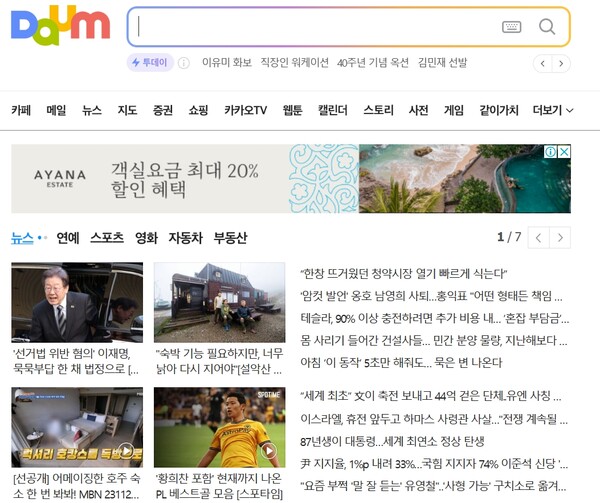
Task: Open headline '선거법 위반 혐의' 이재명
Action: pyautogui.click(x=76, y=361)
